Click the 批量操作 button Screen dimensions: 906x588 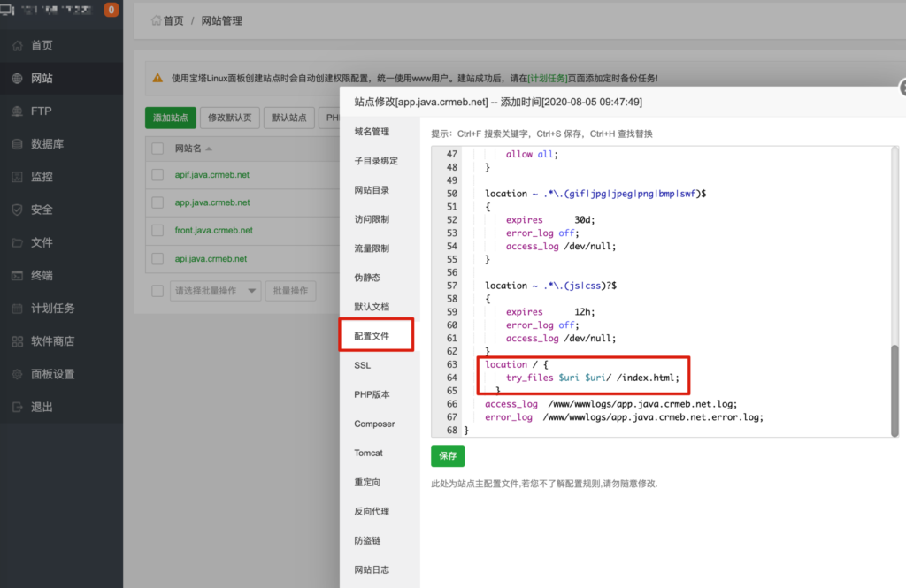click(x=290, y=291)
